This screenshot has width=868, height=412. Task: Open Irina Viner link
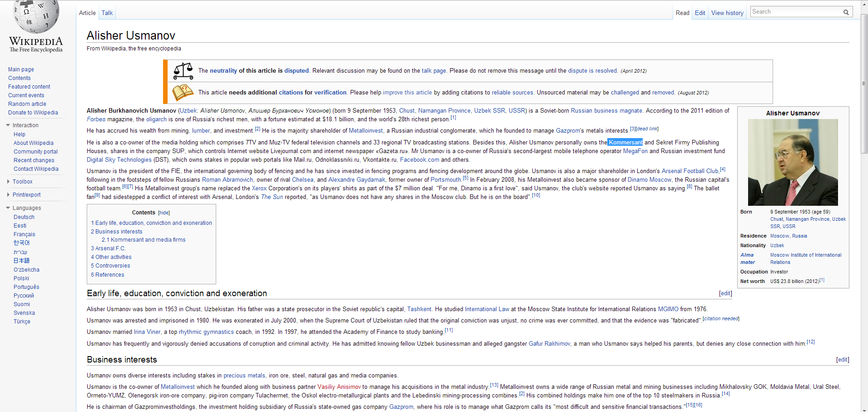tap(147, 332)
